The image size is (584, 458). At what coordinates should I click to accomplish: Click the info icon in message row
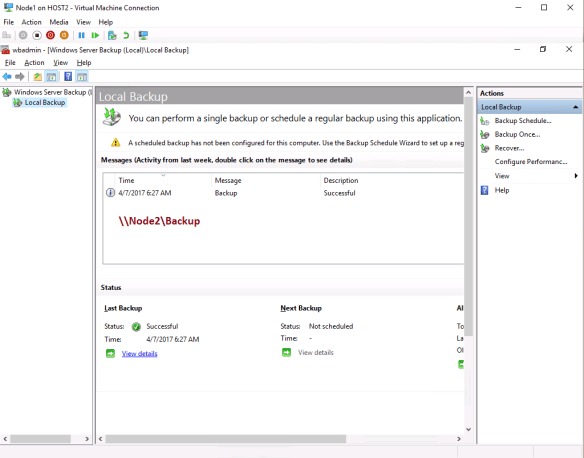coord(110,193)
